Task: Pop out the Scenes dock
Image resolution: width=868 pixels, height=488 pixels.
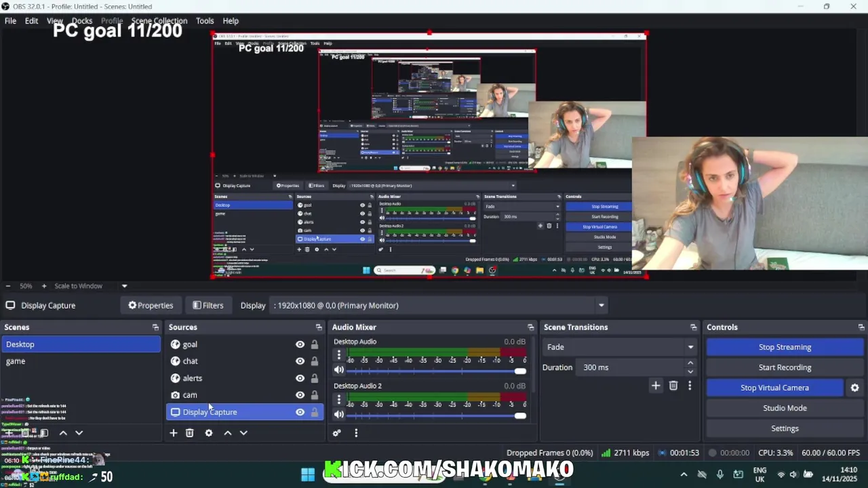Action: pos(156,327)
